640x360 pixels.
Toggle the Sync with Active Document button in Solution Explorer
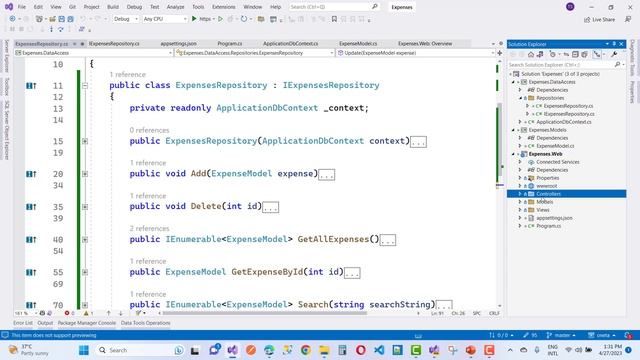click(x=566, y=54)
